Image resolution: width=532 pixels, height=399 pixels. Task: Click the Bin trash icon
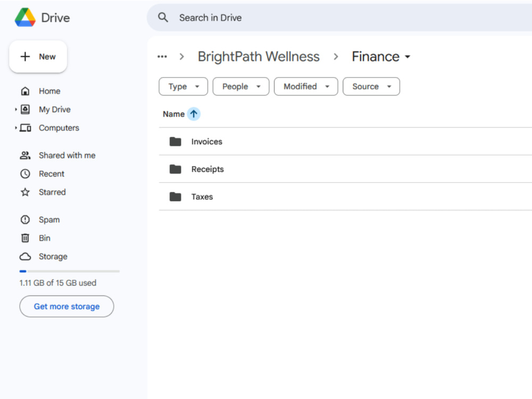(x=25, y=238)
